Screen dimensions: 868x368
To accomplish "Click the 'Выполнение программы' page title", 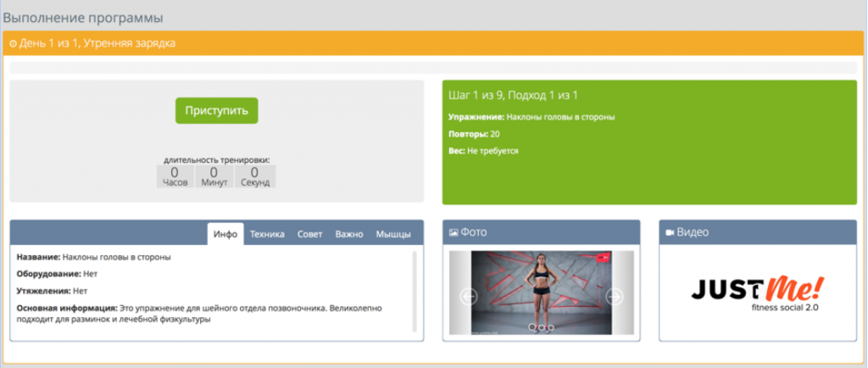I will click(x=83, y=18).
